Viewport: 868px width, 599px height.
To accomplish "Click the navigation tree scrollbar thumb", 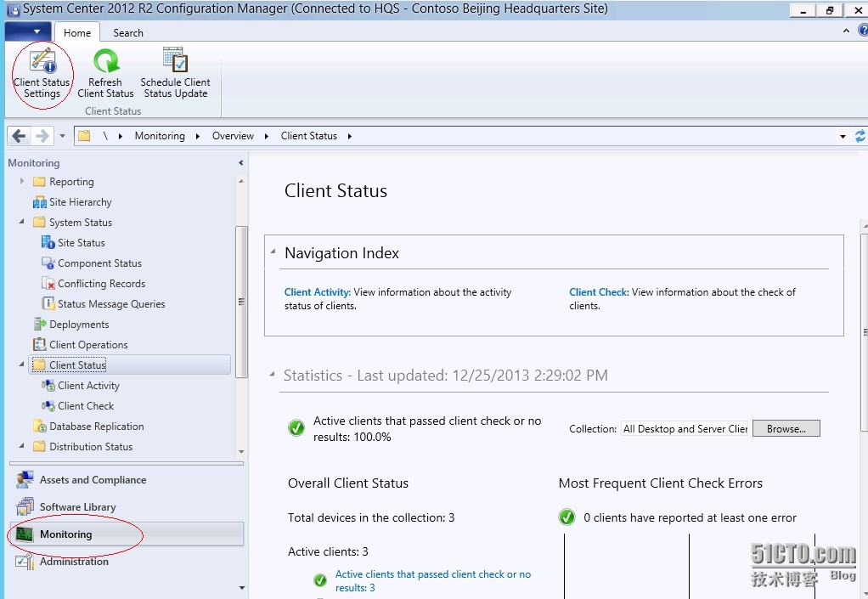I will click(x=241, y=302).
